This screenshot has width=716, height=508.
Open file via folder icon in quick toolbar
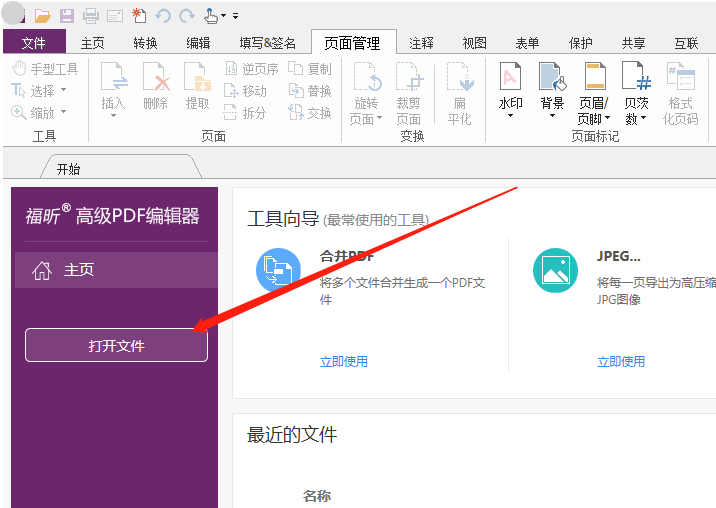42,16
